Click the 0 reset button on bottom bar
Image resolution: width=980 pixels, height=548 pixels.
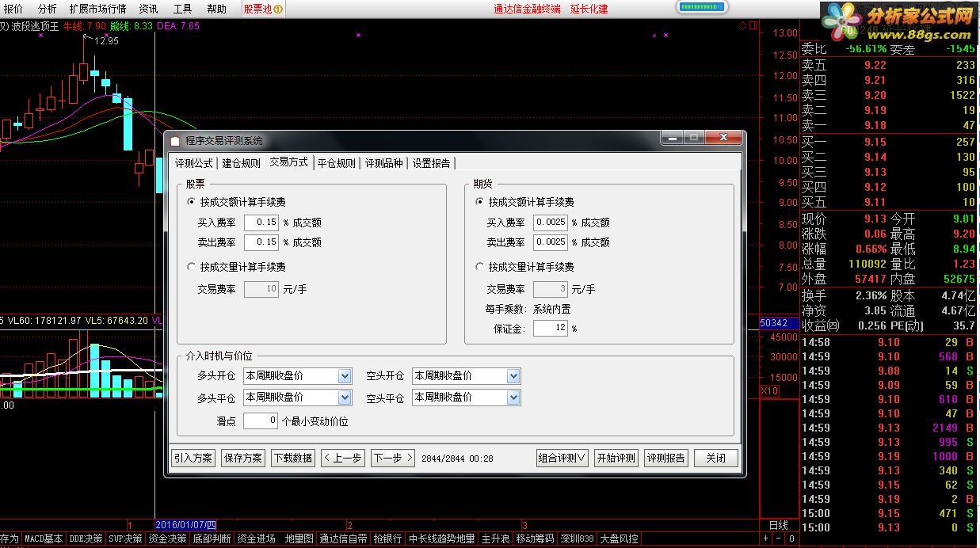[790, 538]
